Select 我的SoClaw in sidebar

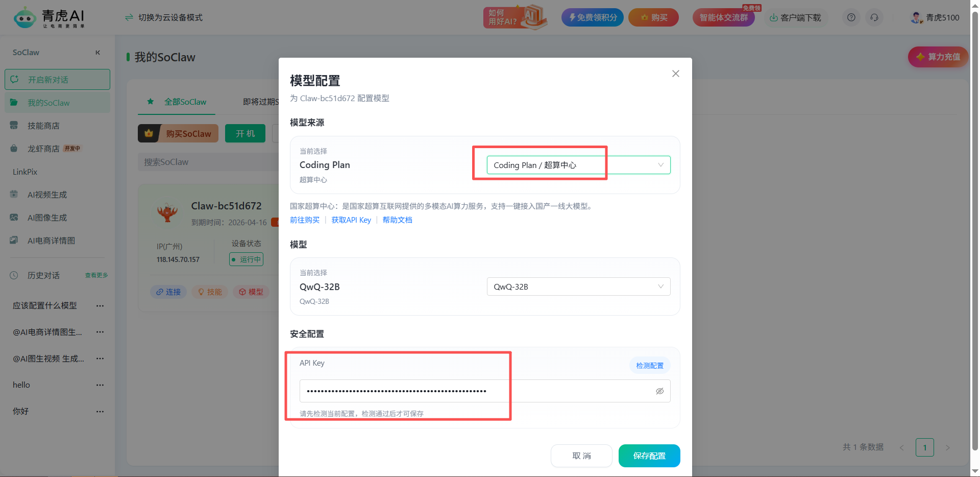click(57, 103)
